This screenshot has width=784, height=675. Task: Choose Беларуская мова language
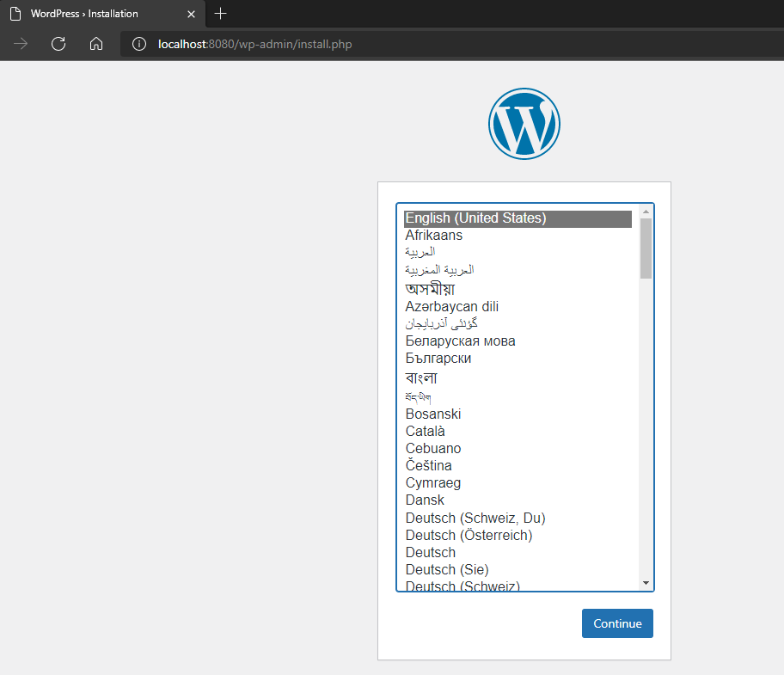[518, 341]
